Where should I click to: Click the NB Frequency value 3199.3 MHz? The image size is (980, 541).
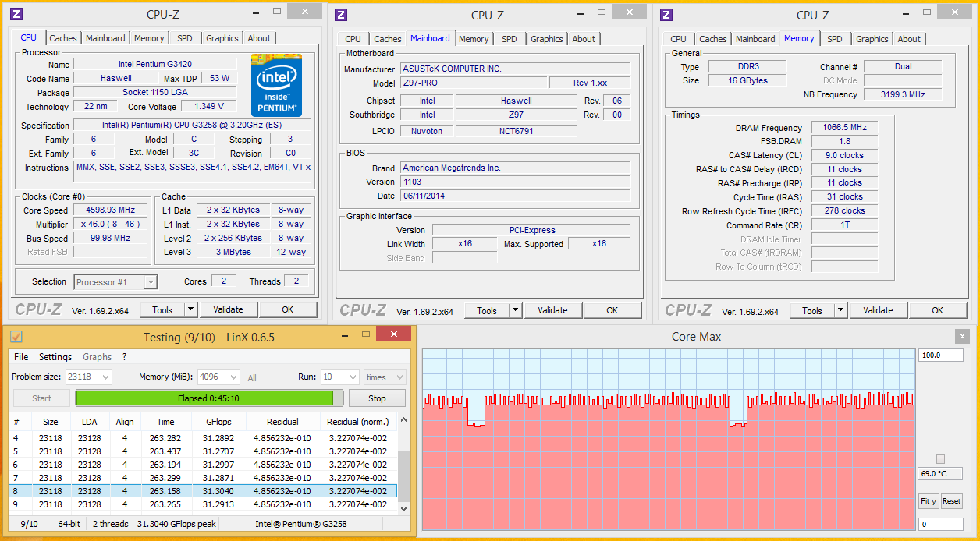[902, 95]
